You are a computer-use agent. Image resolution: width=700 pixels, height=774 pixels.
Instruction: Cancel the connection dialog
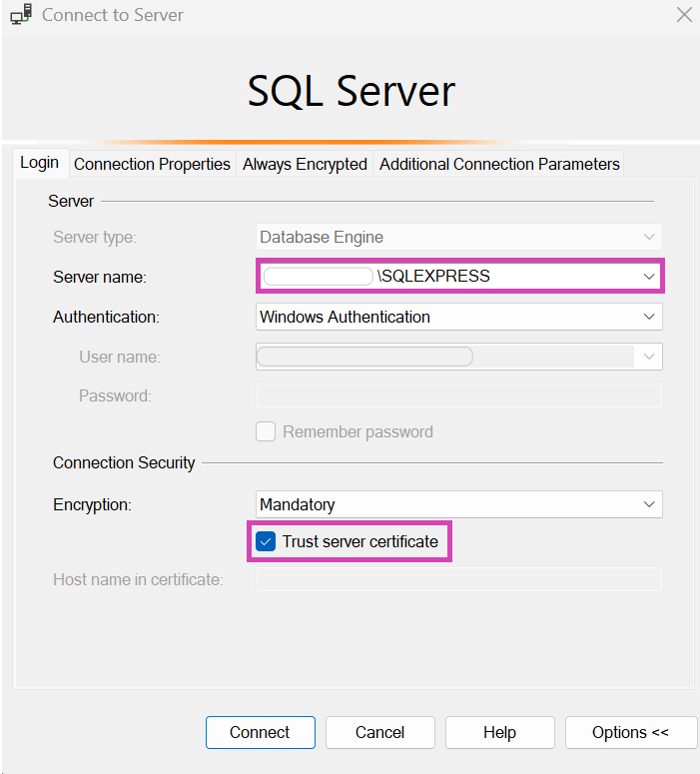(x=380, y=732)
